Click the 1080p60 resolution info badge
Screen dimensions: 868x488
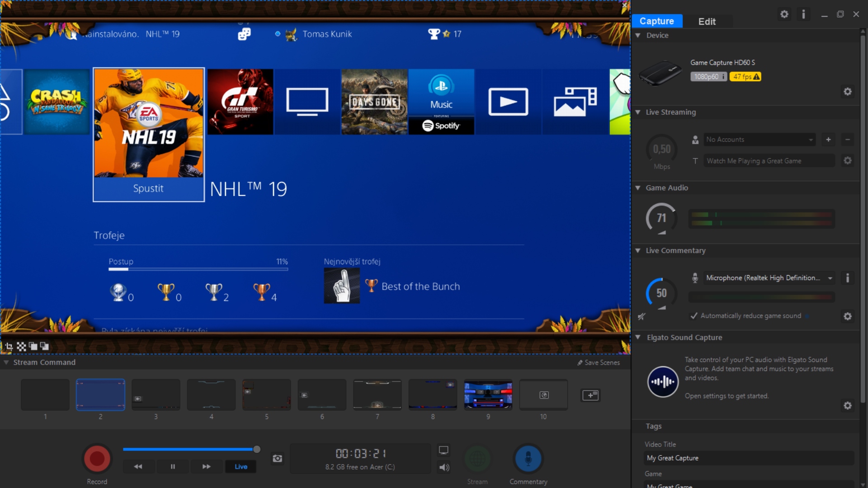[x=708, y=77]
